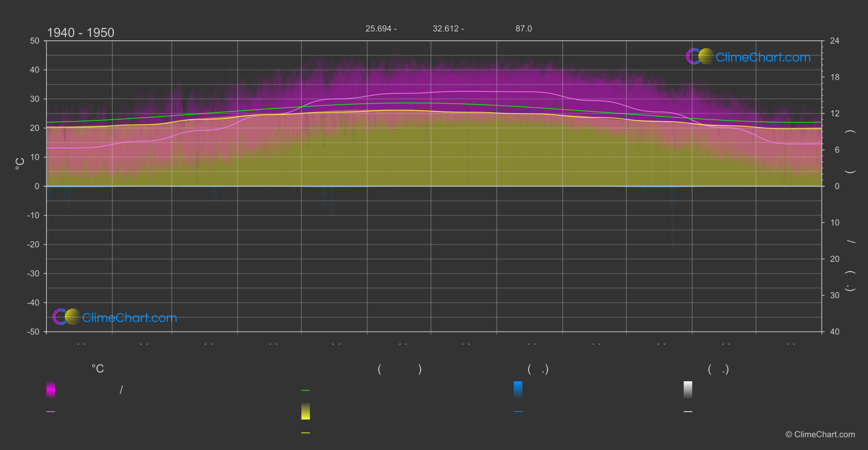Viewport: 868px width, 450px height.
Task: Click the © ClimeChart.com copyright text
Action: (820, 434)
